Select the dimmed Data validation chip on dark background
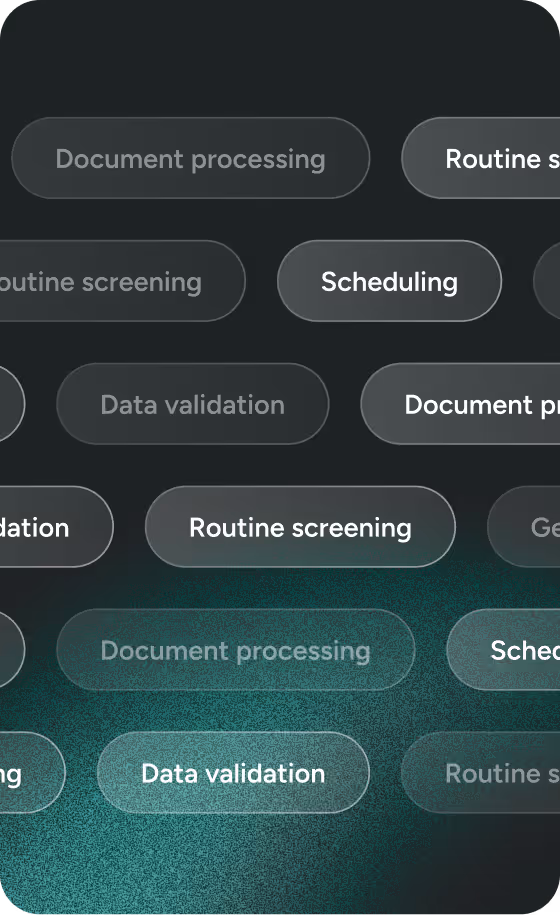 pos(192,404)
